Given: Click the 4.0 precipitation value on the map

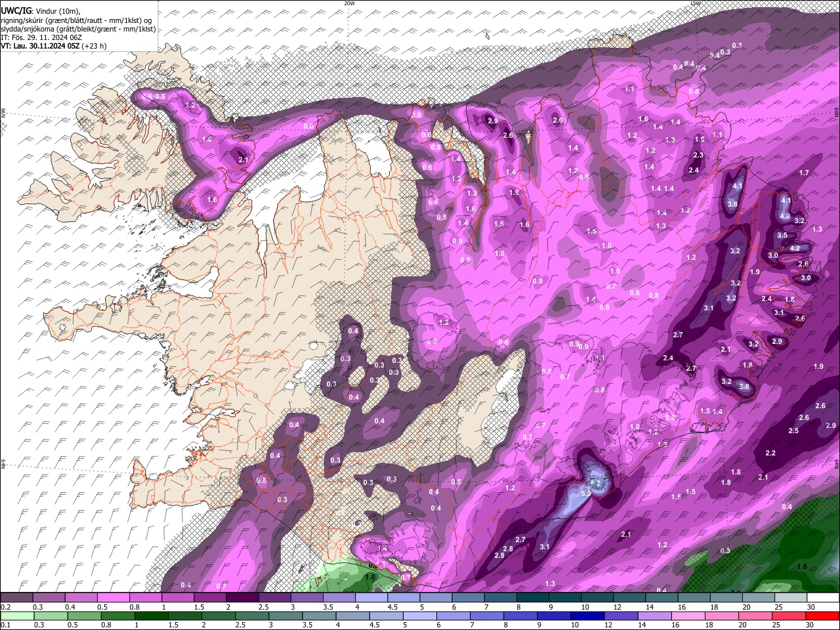Looking at the screenshot, I should 784,216.
